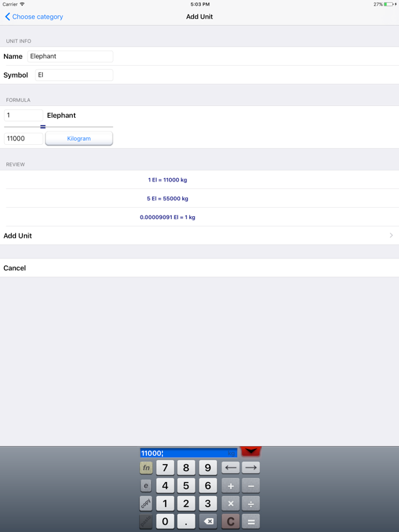Tap the backspace delete key
Viewport: 399px width, 532px height.
click(208, 521)
